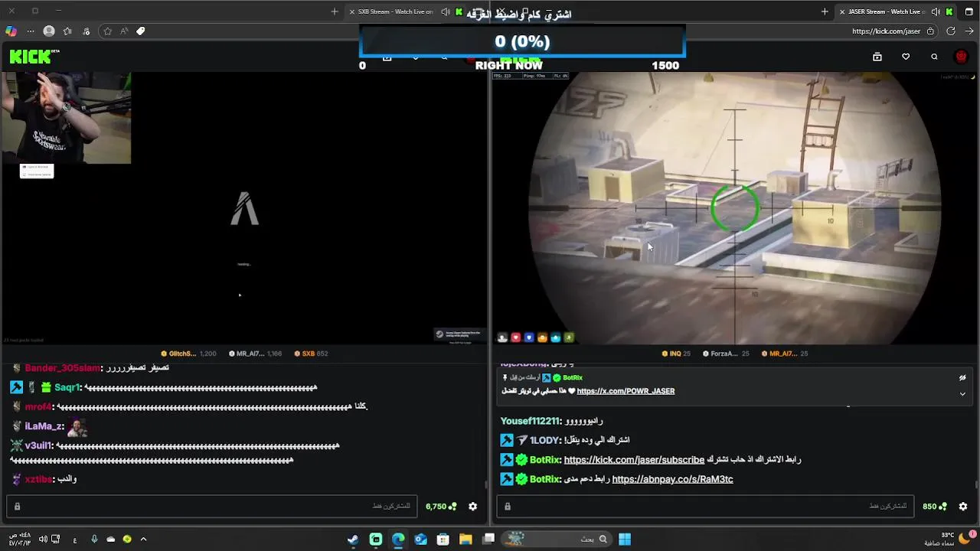Screen dimensions: 980x551
Task: Mute the SXB Stream tab audio
Action: tap(446, 11)
